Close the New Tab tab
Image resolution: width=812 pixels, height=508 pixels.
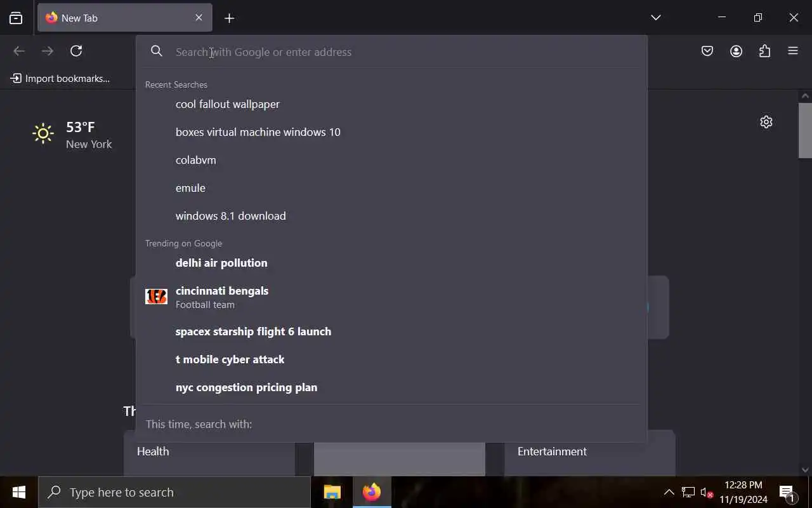(199, 18)
